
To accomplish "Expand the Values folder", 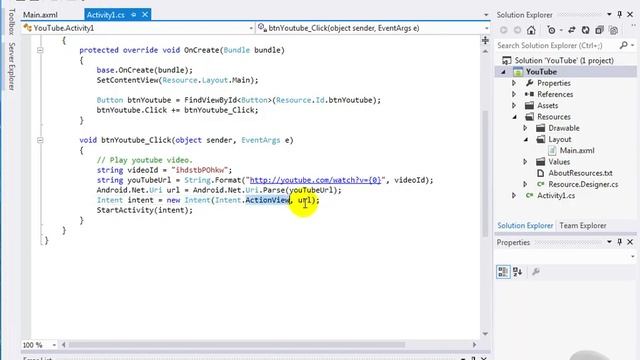I will coord(525,162).
